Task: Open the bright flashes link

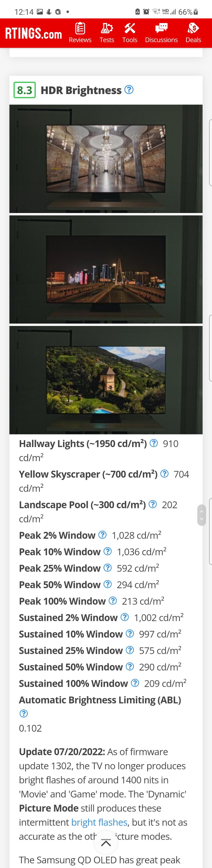Action: click(x=99, y=822)
